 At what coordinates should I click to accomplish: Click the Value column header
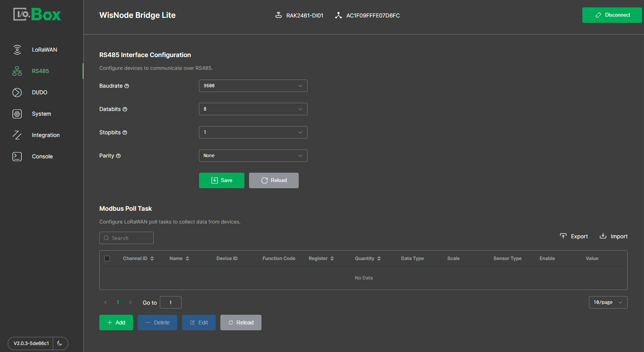tap(592, 258)
